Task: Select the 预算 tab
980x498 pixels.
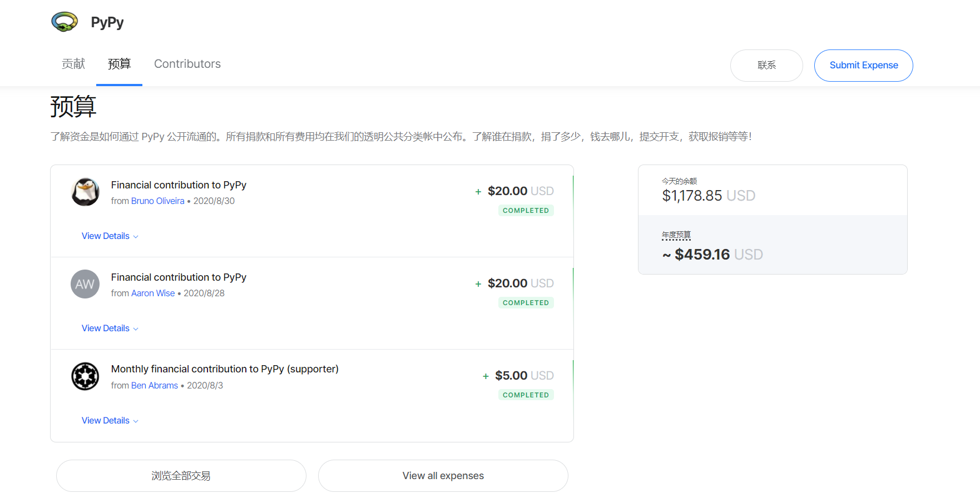Action: [119, 64]
